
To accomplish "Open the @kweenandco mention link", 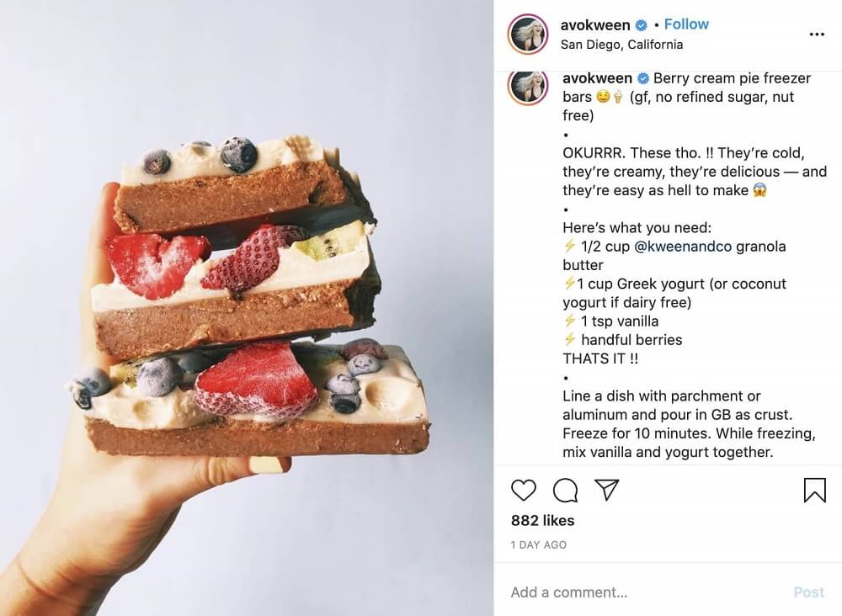I will [683, 247].
